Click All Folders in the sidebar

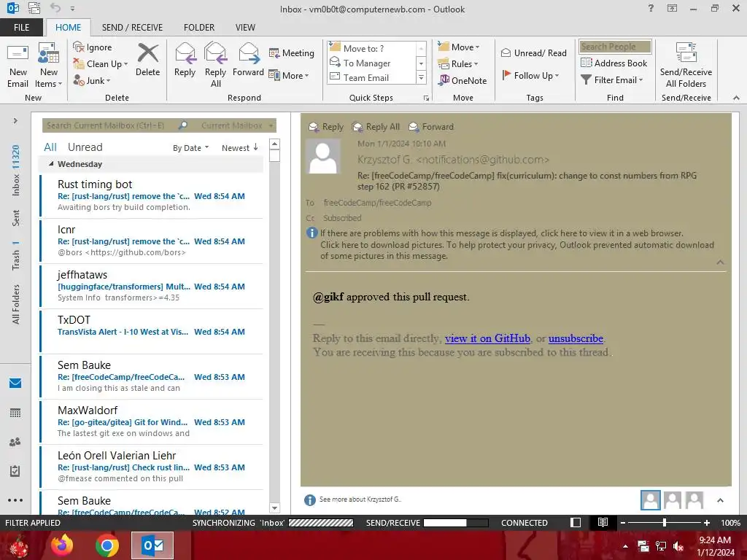tap(16, 305)
